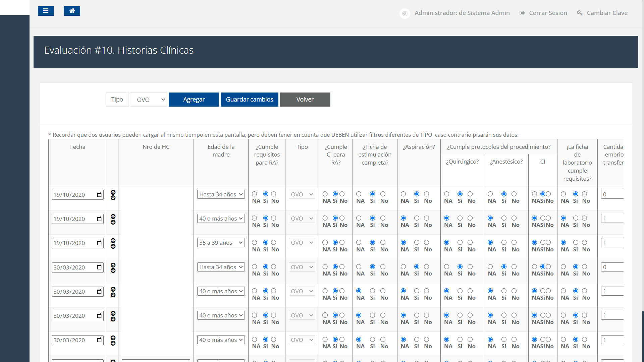Image resolution: width=644 pixels, height=362 pixels.
Task: Click Administrador: de Sistema Admin link
Action: (x=462, y=13)
